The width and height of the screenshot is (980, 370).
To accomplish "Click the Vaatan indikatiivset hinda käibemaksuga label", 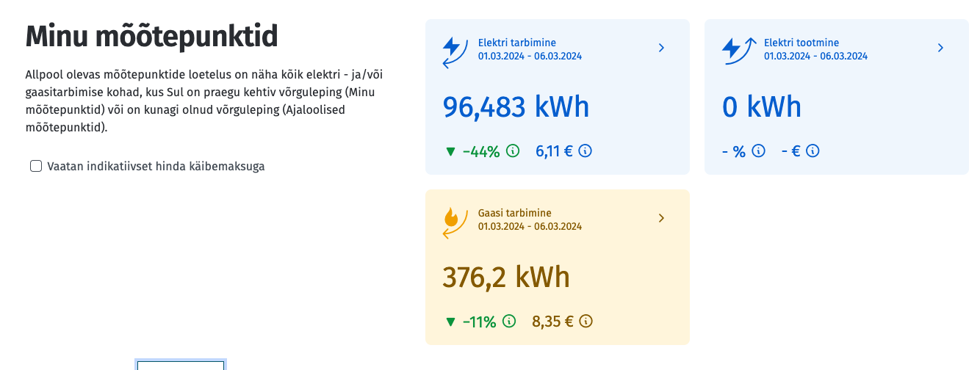I will click(156, 166).
